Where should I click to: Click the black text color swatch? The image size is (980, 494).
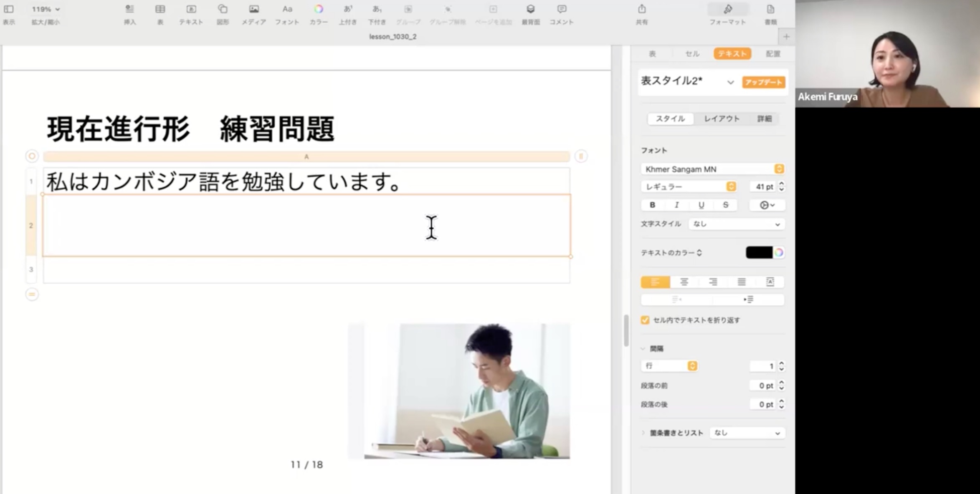click(x=759, y=252)
